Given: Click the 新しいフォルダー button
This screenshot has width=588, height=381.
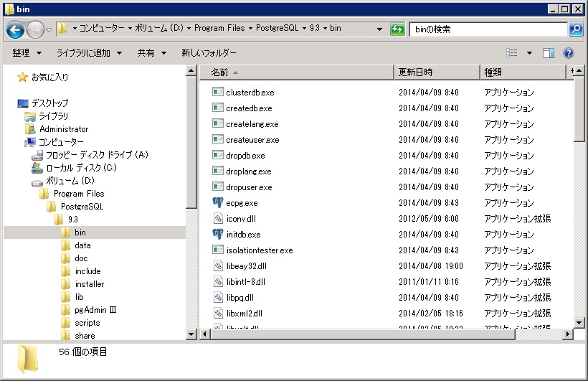Looking at the screenshot, I should (x=209, y=53).
